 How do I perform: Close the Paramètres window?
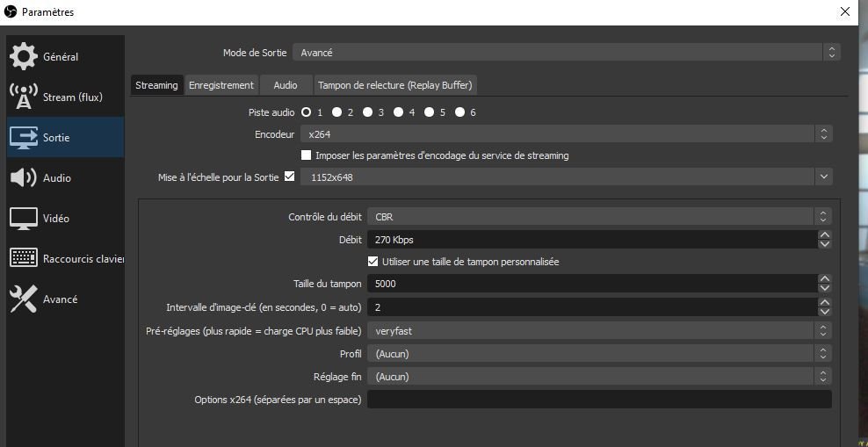tap(845, 11)
